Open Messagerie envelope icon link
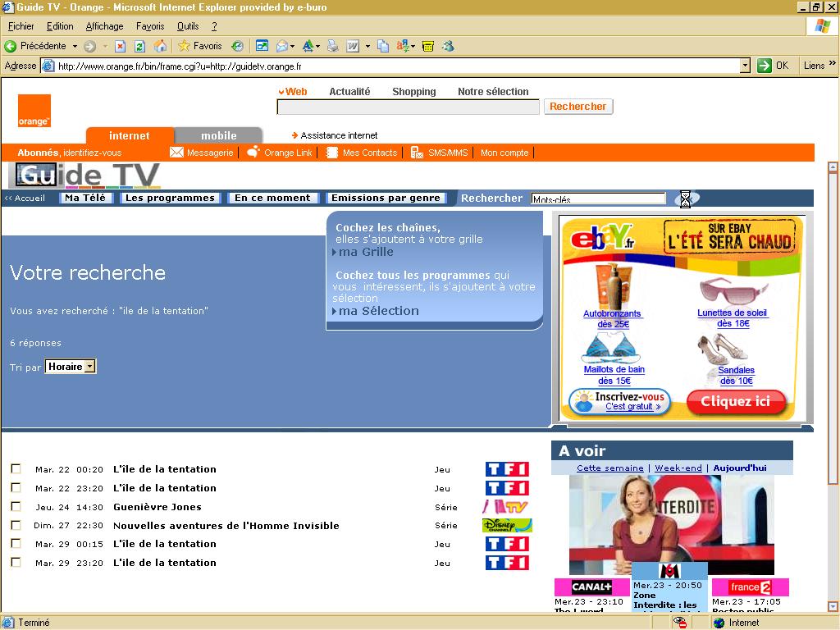 click(176, 153)
